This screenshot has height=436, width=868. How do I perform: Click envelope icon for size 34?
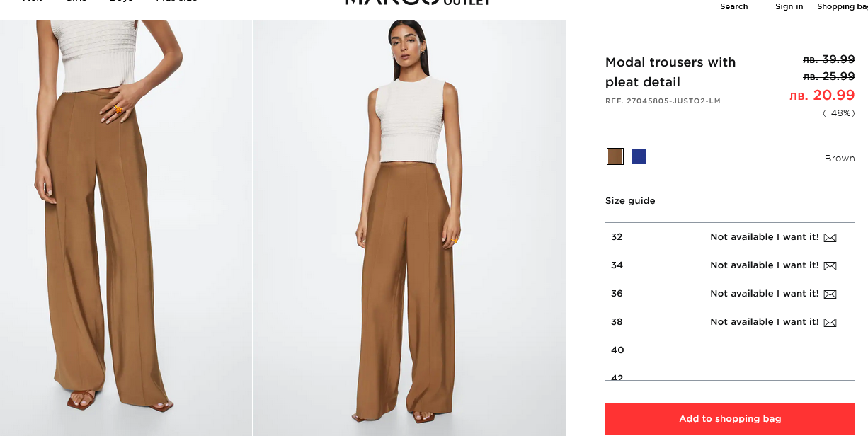pyautogui.click(x=830, y=266)
